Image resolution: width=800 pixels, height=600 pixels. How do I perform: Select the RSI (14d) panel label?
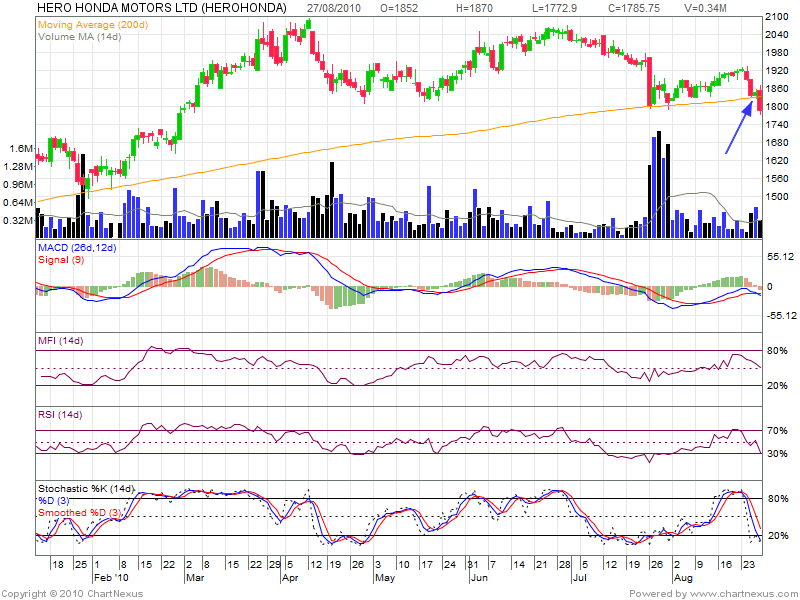point(60,414)
